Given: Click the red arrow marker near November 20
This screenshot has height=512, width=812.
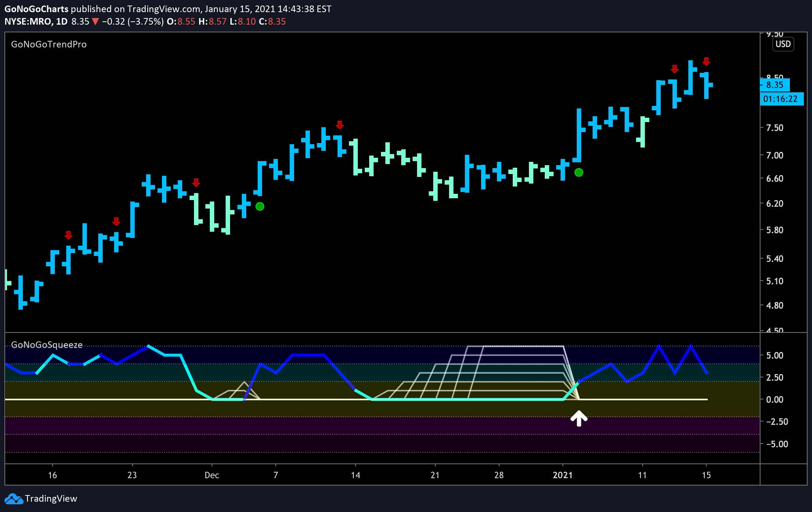Looking at the screenshot, I should 116,222.
